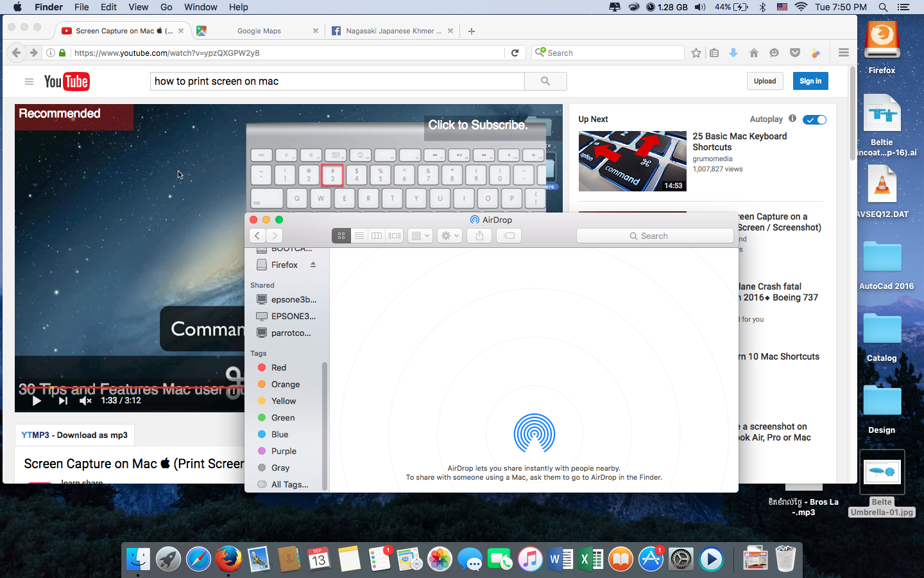Open the YouTube guide menu
Viewport: 924px width, 578px height.
(29, 82)
